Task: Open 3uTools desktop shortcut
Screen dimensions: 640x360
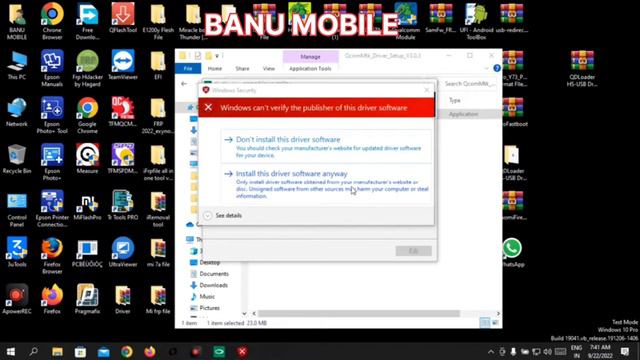Action: click(x=17, y=253)
